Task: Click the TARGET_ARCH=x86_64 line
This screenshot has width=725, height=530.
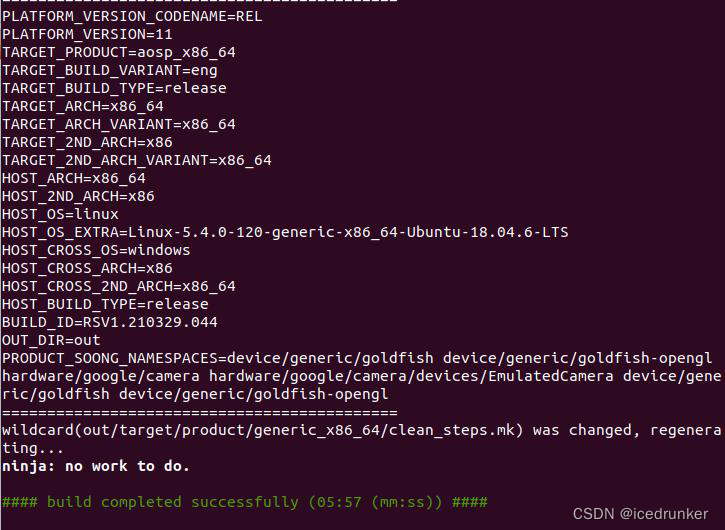Action: pos(83,106)
